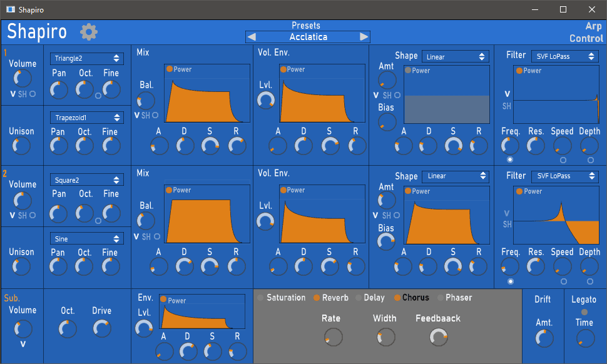Image resolution: width=607 pixels, height=364 pixels.
Task: Click oscillator 2 Unison knob
Action: 21,266
